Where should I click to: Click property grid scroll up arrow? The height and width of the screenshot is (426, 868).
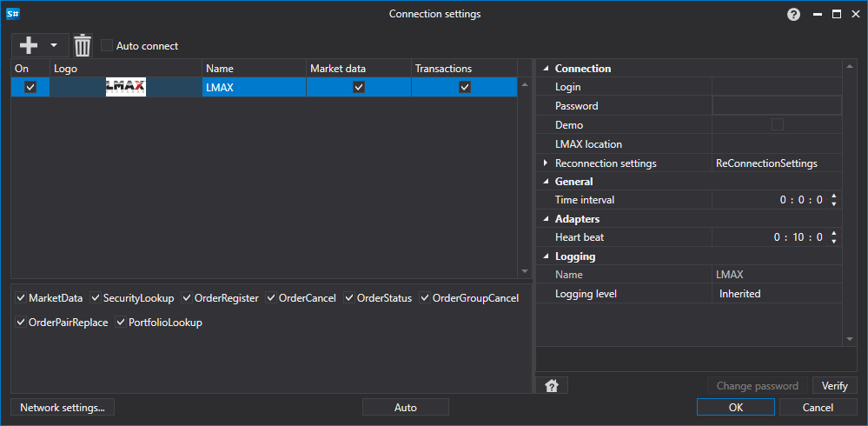[850, 68]
